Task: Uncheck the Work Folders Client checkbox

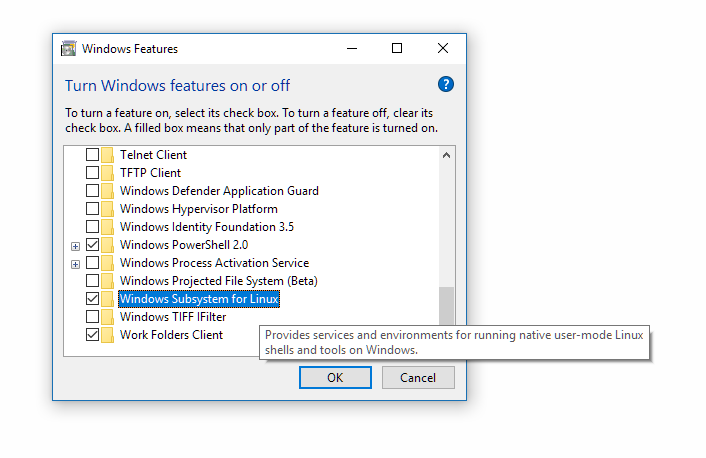Action: click(x=92, y=335)
